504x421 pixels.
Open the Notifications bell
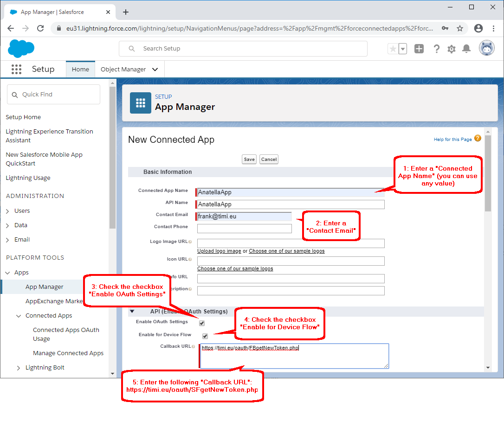click(x=466, y=49)
